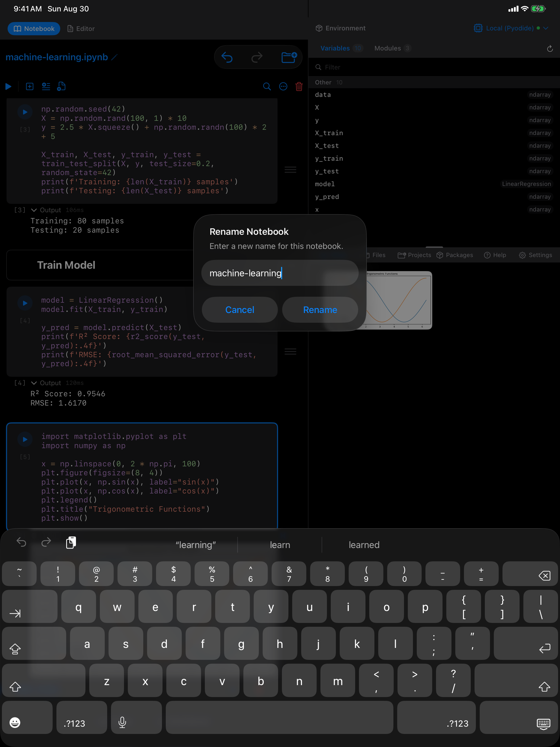The image size is (560, 747).
Task: Toggle the caps lock key
Action: tap(34, 643)
